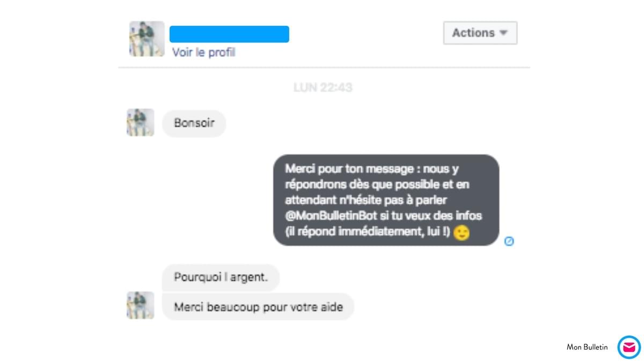Click the 'LUN 22:43' timestamp
644x362 pixels.
point(323,87)
